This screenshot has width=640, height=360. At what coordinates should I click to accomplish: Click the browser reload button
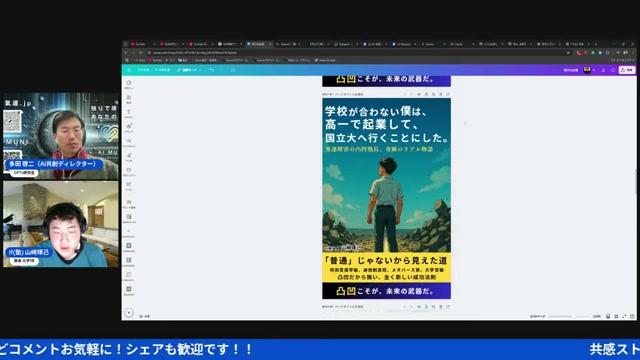tap(141, 53)
